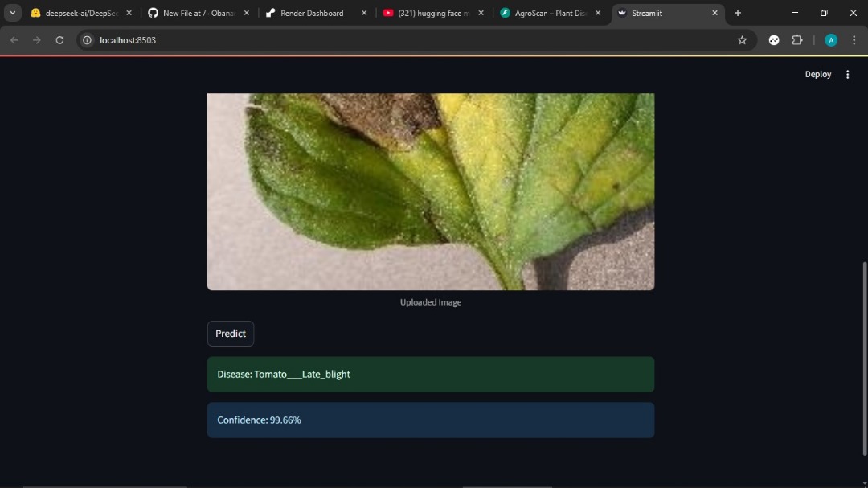Image resolution: width=868 pixels, height=488 pixels.
Task: Open a new browser tab
Action: pyautogui.click(x=737, y=13)
